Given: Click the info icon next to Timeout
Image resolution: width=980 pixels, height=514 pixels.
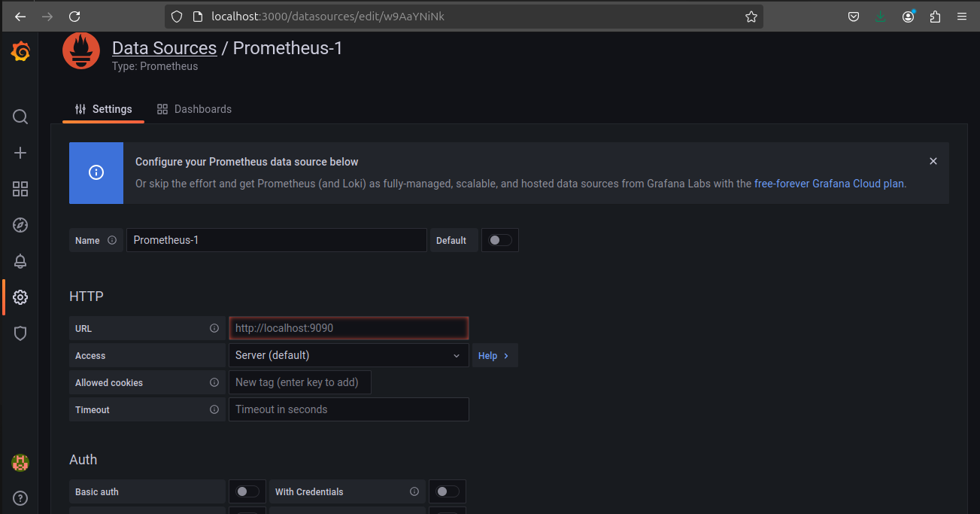Looking at the screenshot, I should point(214,410).
